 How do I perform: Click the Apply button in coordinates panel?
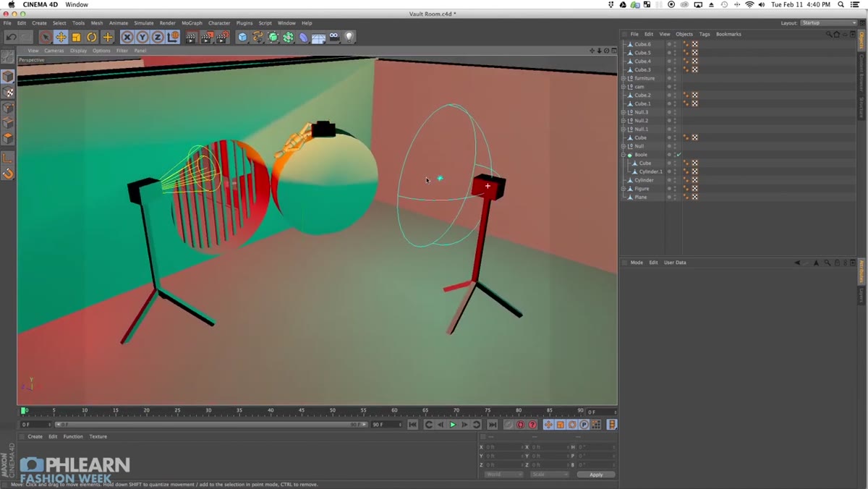596,475
